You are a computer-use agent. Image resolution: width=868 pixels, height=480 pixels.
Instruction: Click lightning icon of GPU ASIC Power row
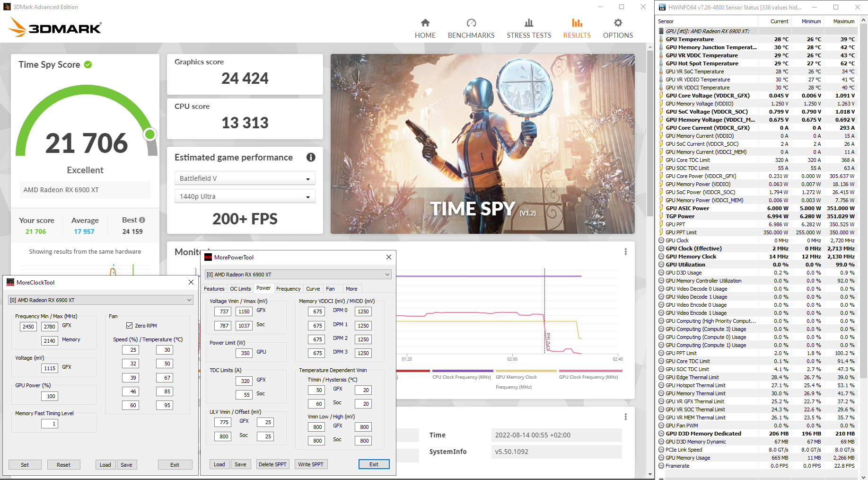click(661, 208)
